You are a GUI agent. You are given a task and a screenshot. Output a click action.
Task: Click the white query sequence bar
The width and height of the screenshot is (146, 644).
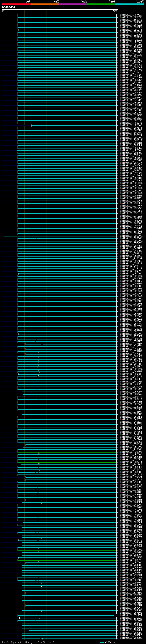tap(60, 9)
